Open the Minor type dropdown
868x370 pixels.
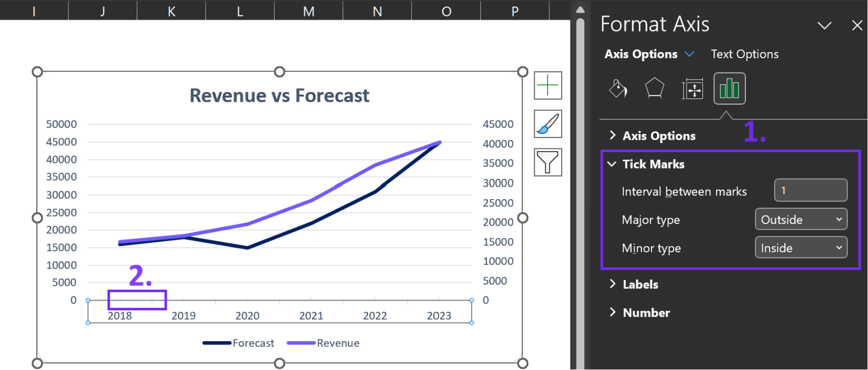point(801,248)
